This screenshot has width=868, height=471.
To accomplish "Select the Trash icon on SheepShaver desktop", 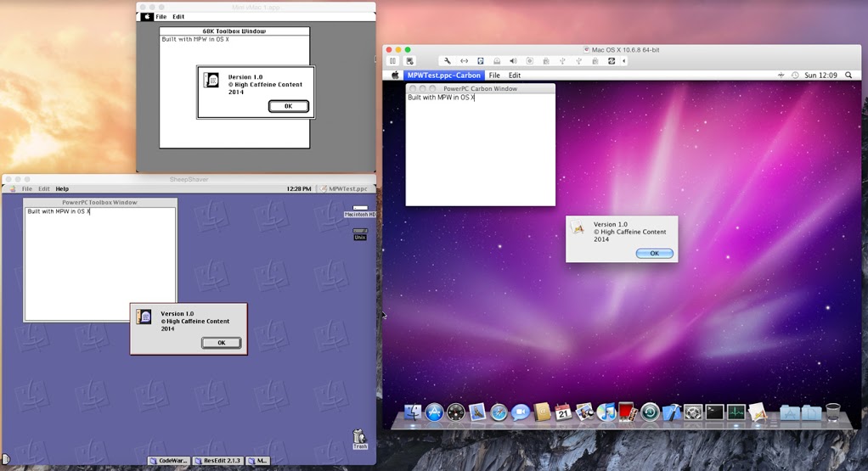I will [360, 440].
